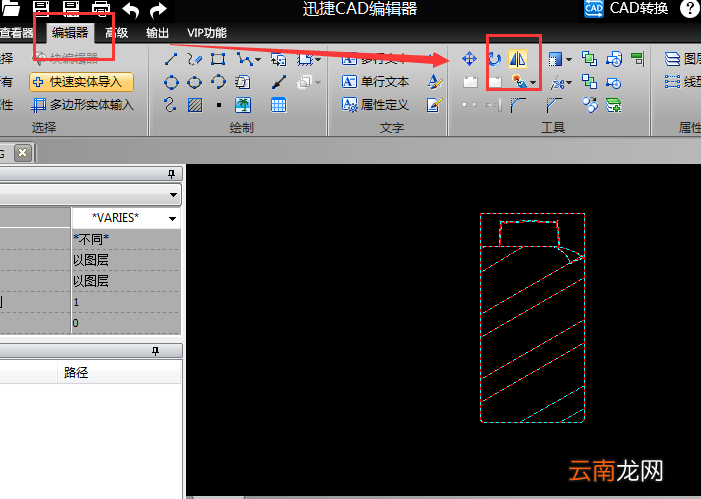Select the Rectangle drawing tool
Viewport: 701px width, 499px height.
point(218,59)
